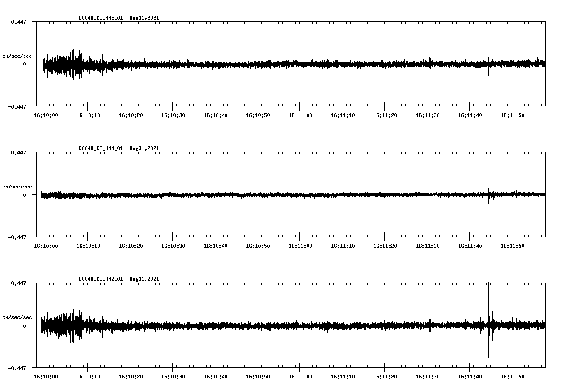Click the 16:10:00 time label under HNE plot
Image resolution: width=576 pixels, height=392 pixels.
tap(46, 115)
